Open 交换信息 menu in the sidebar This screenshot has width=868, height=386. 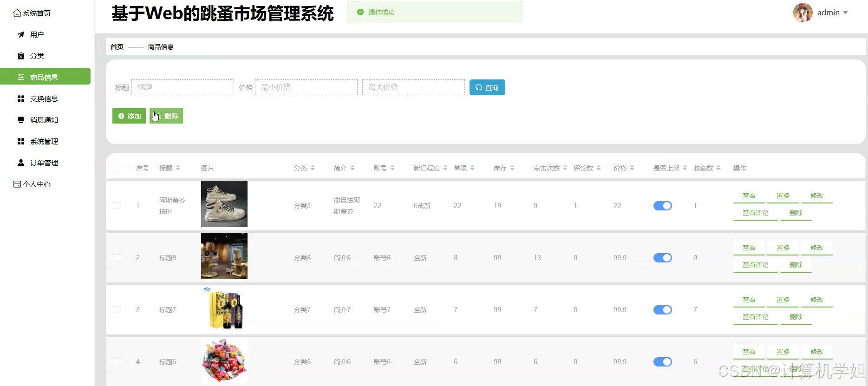(x=44, y=99)
